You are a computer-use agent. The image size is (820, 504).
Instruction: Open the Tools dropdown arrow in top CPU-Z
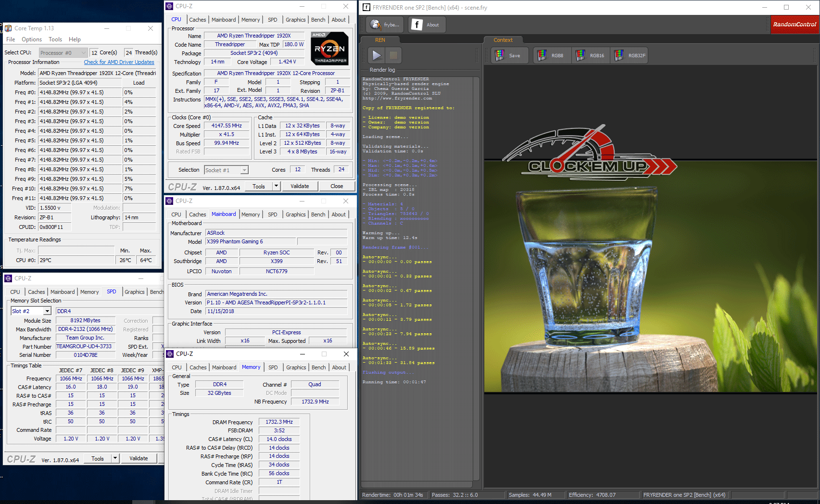click(x=276, y=186)
